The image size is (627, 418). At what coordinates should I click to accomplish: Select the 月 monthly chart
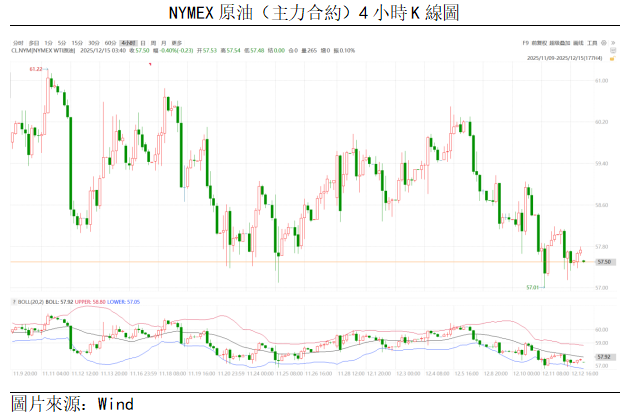(164, 43)
